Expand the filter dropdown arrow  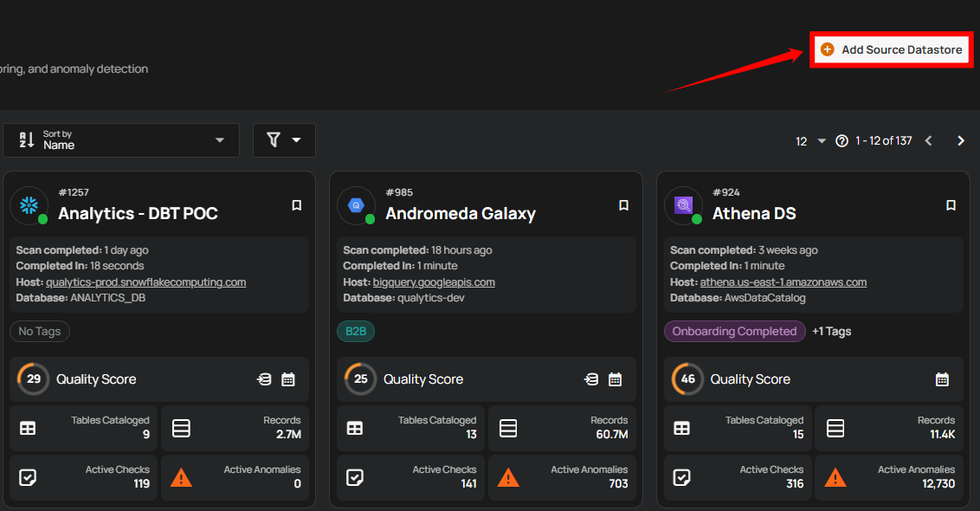pos(294,139)
